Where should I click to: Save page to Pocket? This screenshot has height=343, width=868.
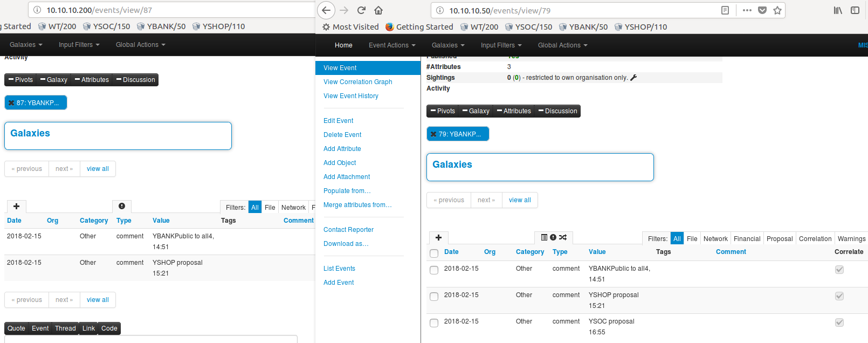tap(762, 10)
